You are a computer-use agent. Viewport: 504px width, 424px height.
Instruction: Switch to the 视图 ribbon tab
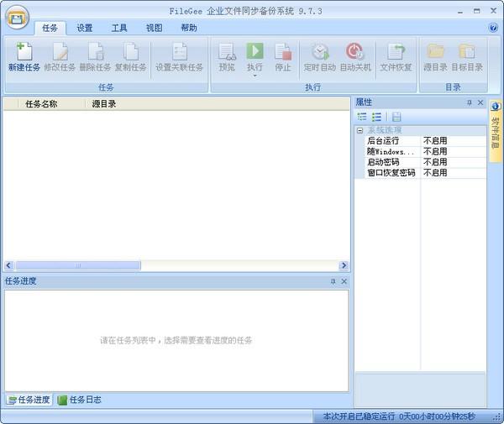tap(155, 29)
